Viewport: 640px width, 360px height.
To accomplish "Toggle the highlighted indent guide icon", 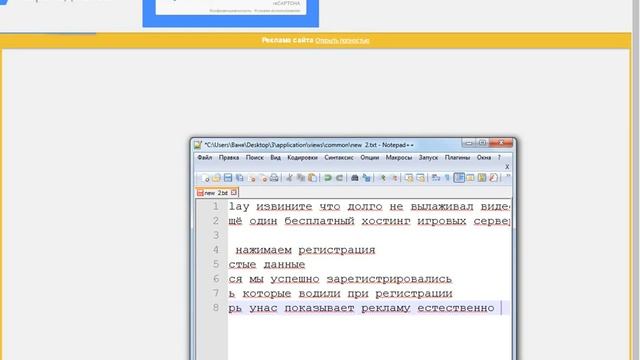I will click(459, 178).
